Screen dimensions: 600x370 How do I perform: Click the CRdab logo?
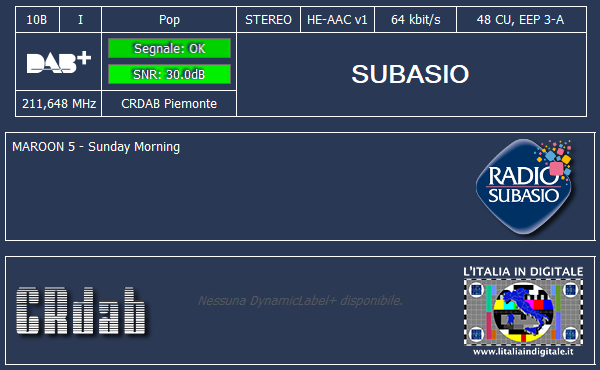[81, 310]
